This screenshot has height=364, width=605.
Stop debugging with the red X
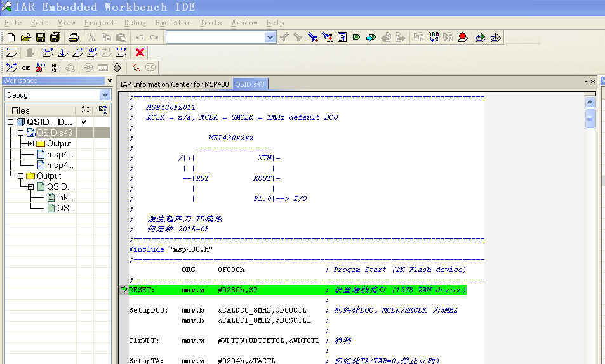click(x=140, y=53)
